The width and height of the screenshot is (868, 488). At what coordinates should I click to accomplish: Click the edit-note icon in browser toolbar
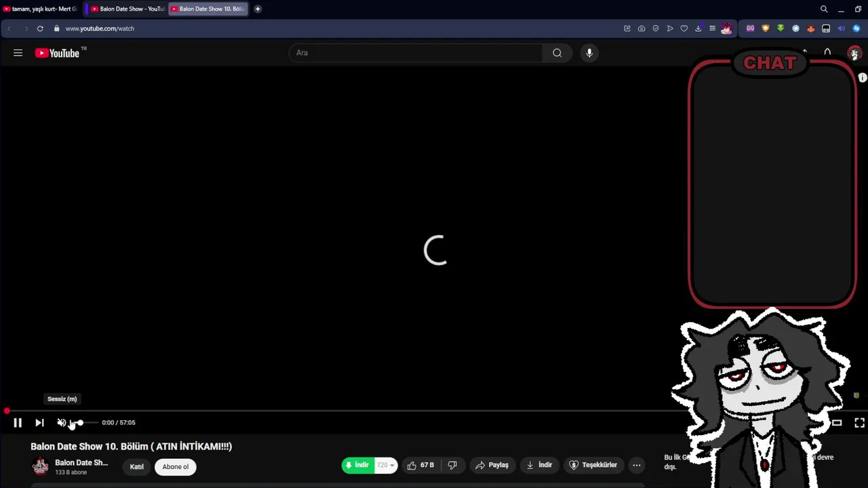627,28
